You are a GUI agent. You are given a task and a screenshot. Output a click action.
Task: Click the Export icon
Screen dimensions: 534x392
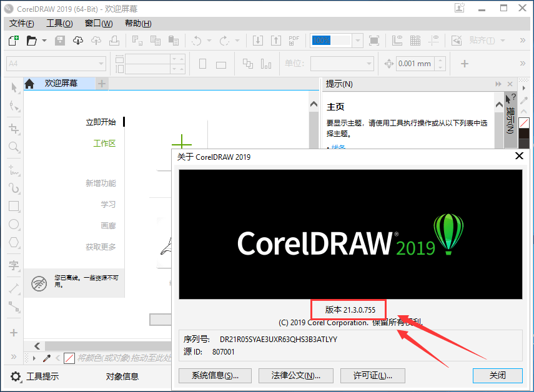(276, 41)
